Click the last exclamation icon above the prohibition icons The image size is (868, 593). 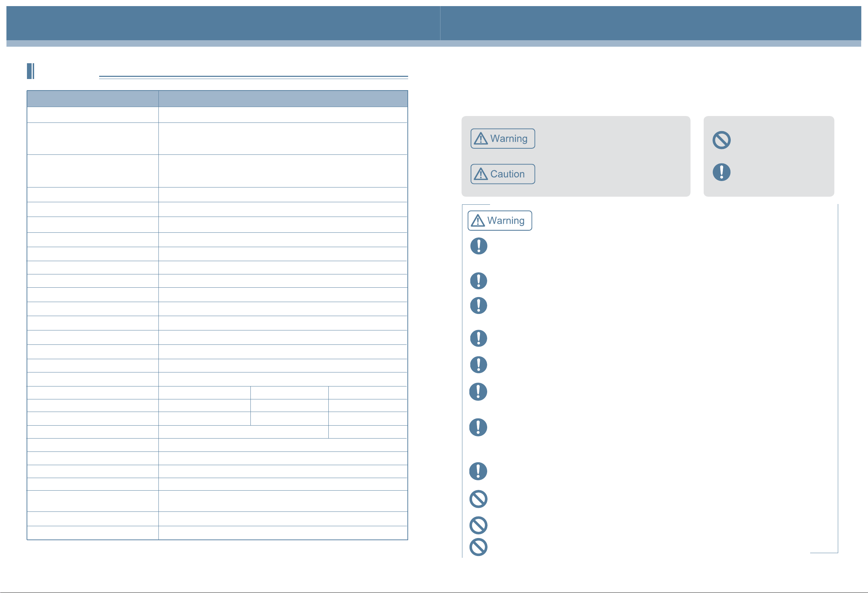(x=478, y=471)
